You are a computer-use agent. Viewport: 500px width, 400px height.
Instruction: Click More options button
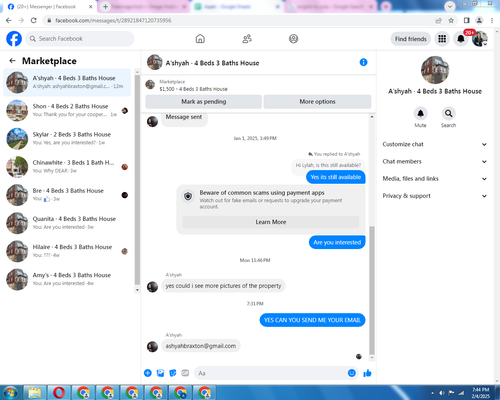pyautogui.click(x=317, y=102)
